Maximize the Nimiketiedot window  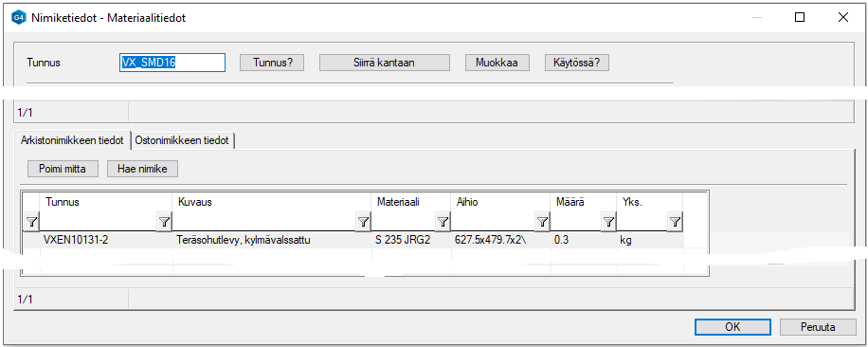800,18
